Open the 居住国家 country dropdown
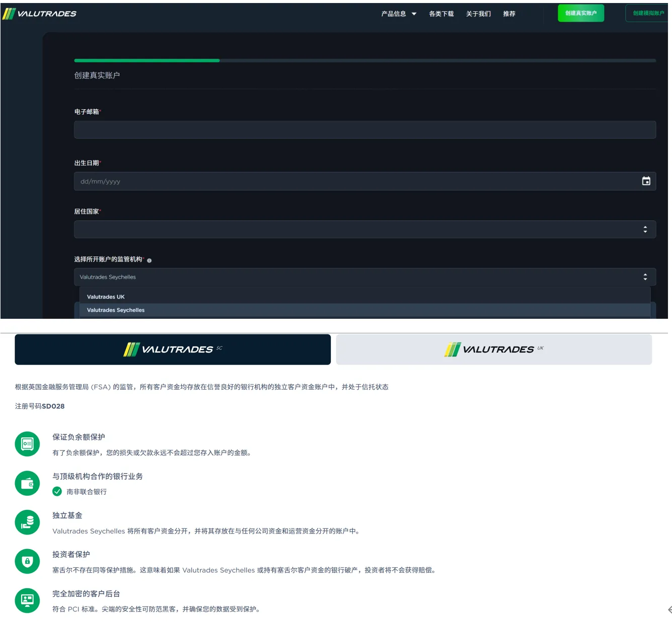Viewport: 672px width, 629px height. 365,229
